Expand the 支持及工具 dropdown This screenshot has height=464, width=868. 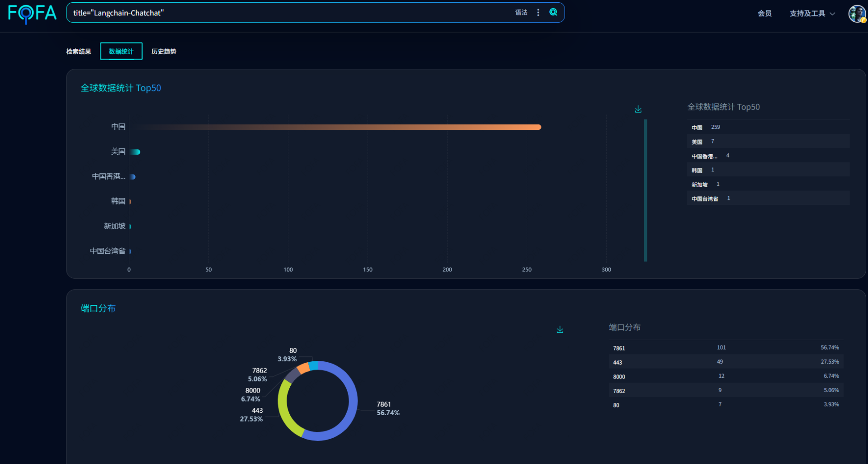point(812,14)
